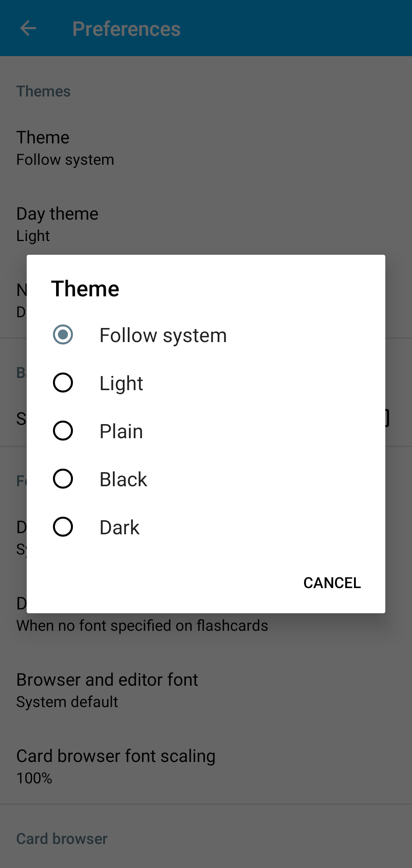Viewport: 412px width, 868px height.
Task: Select the Follow system theme radio button
Action: [x=63, y=335]
